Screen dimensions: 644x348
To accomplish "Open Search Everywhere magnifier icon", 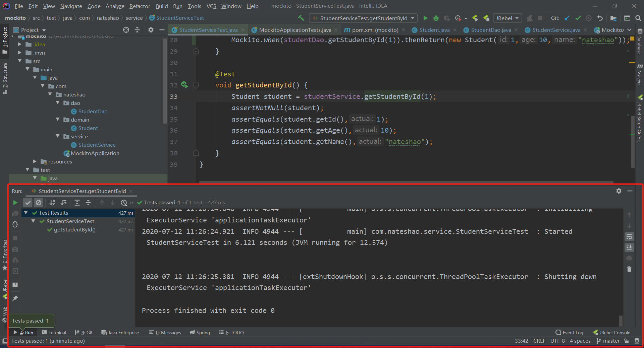I will tap(638, 18).
